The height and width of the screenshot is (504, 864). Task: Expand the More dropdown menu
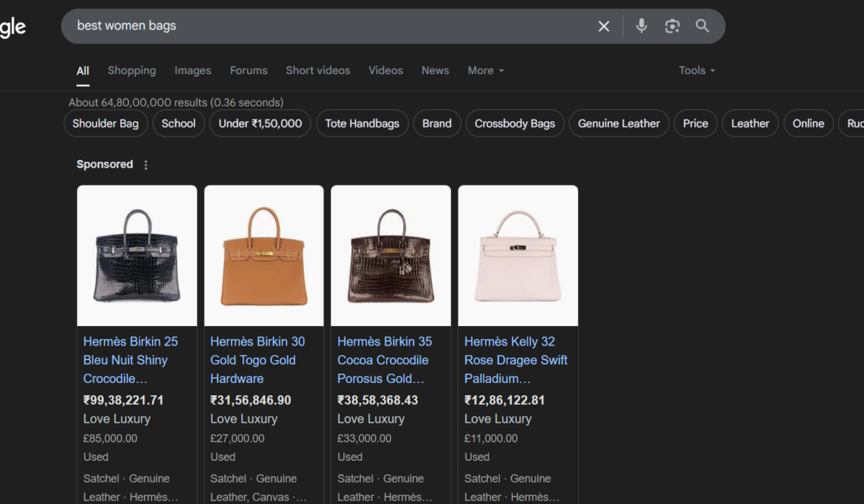coord(486,71)
